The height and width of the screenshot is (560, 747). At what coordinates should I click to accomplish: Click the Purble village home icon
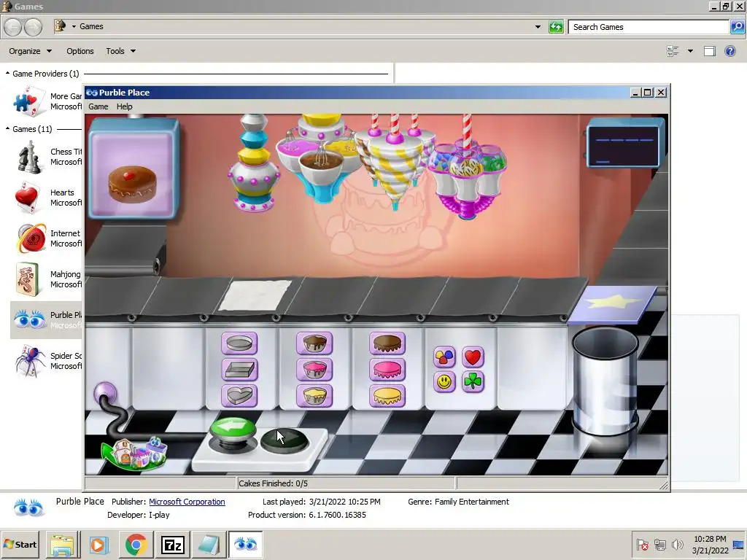pyautogui.click(x=135, y=453)
